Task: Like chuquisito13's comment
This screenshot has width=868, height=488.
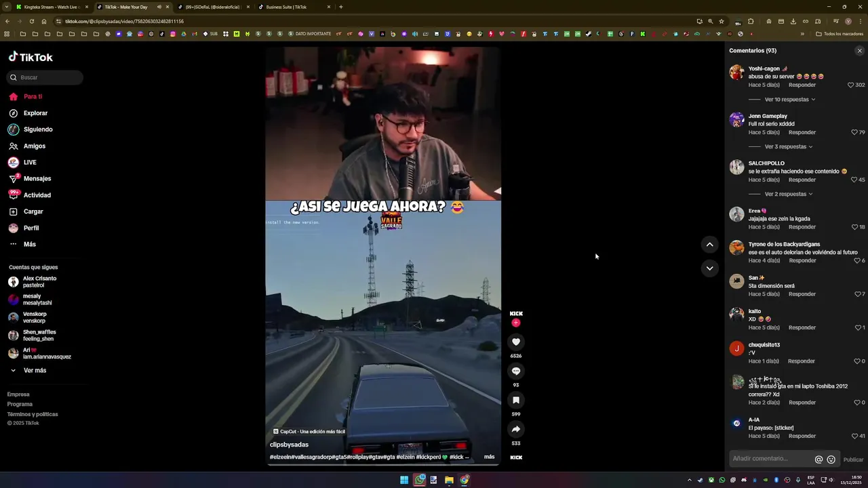Action: tap(857, 361)
